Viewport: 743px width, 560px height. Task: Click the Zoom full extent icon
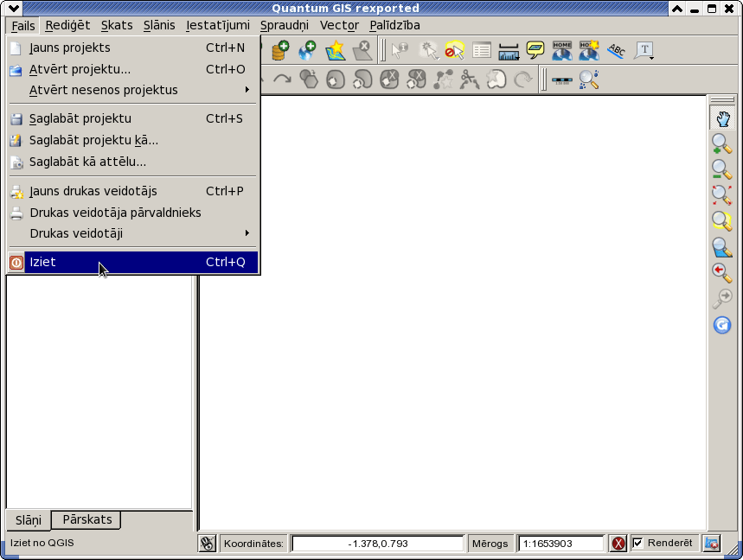click(x=721, y=195)
